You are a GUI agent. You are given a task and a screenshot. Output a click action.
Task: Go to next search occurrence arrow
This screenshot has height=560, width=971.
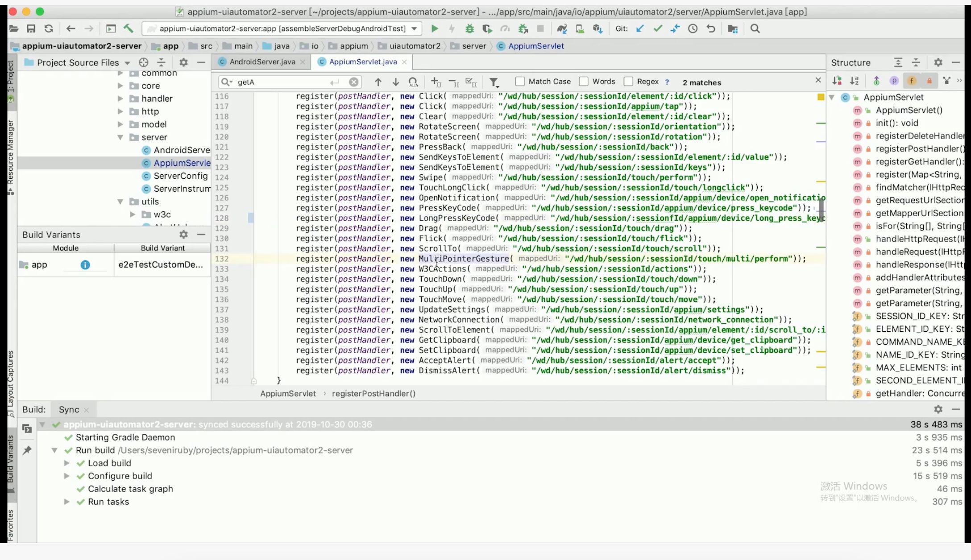coord(396,82)
